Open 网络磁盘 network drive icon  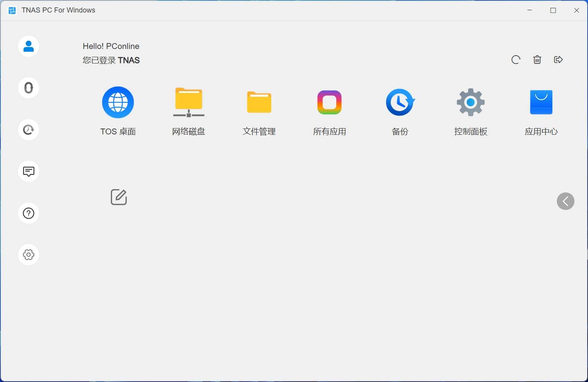pyautogui.click(x=189, y=102)
